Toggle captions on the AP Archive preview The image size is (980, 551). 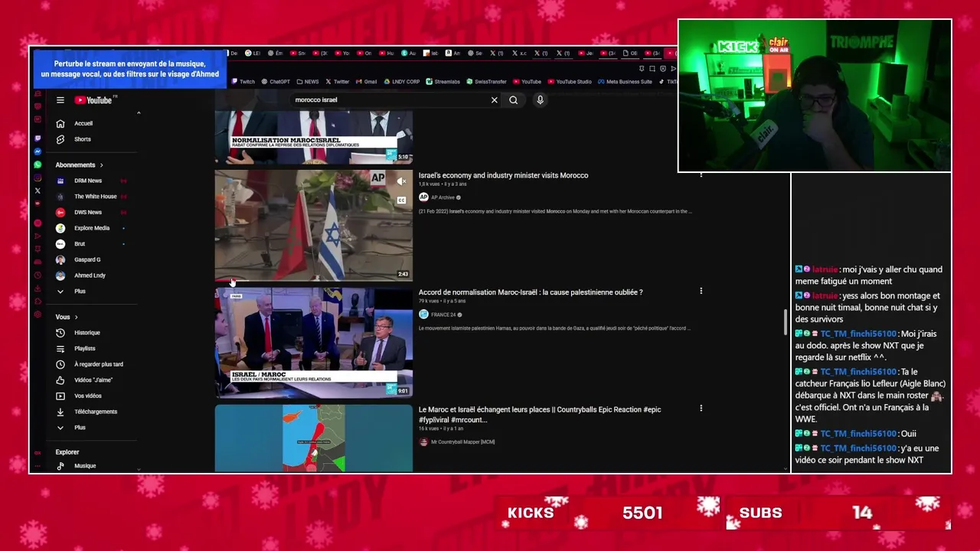pos(401,201)
